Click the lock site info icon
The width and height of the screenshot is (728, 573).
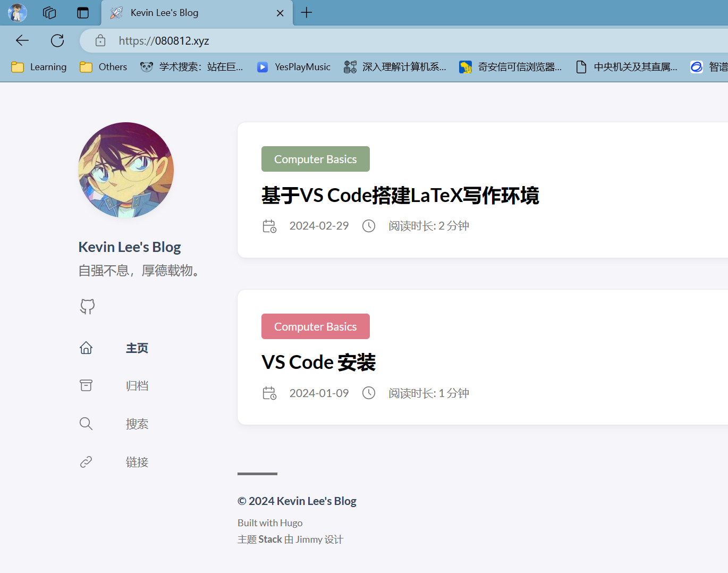pos(100,41)
